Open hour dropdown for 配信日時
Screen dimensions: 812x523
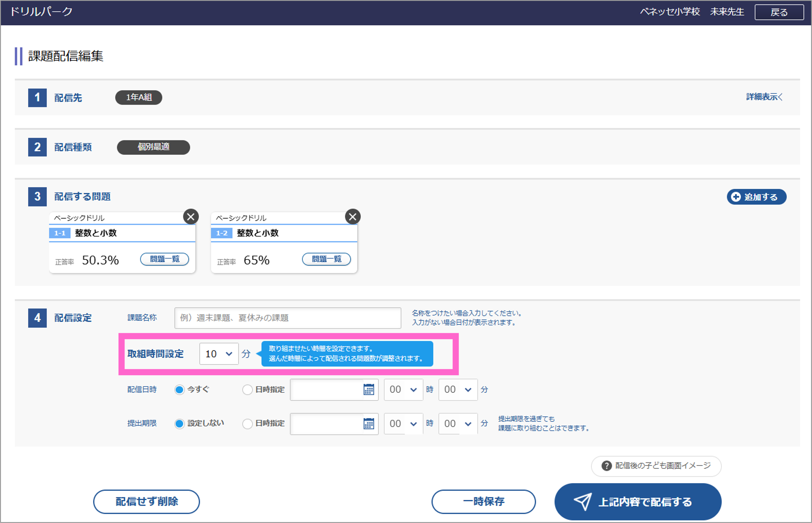click(403, 390)
